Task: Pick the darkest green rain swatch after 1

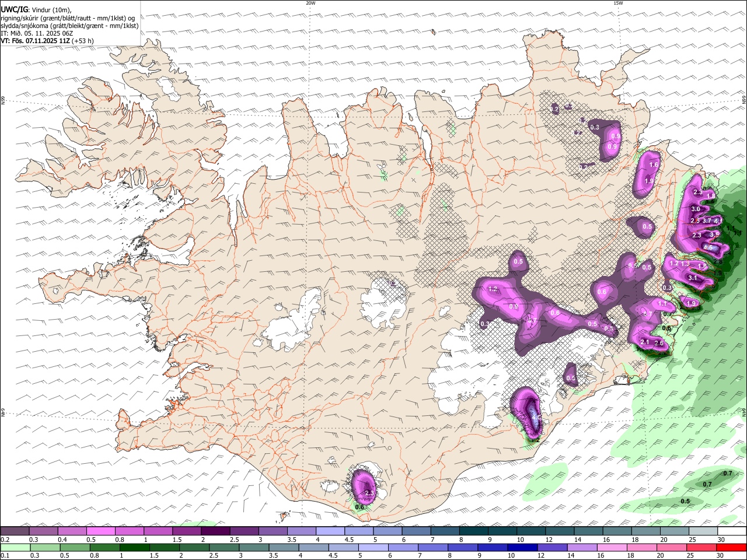Action: click(135, 547)
